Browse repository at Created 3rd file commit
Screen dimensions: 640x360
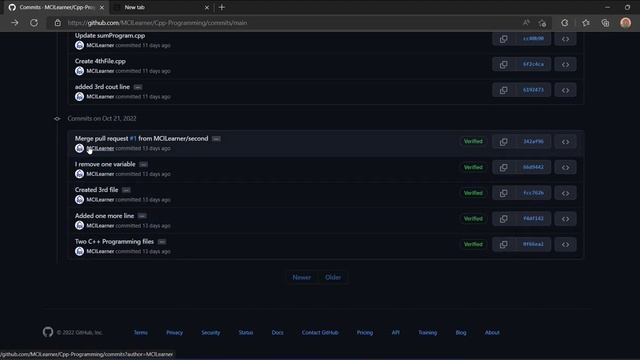(565, 193)
